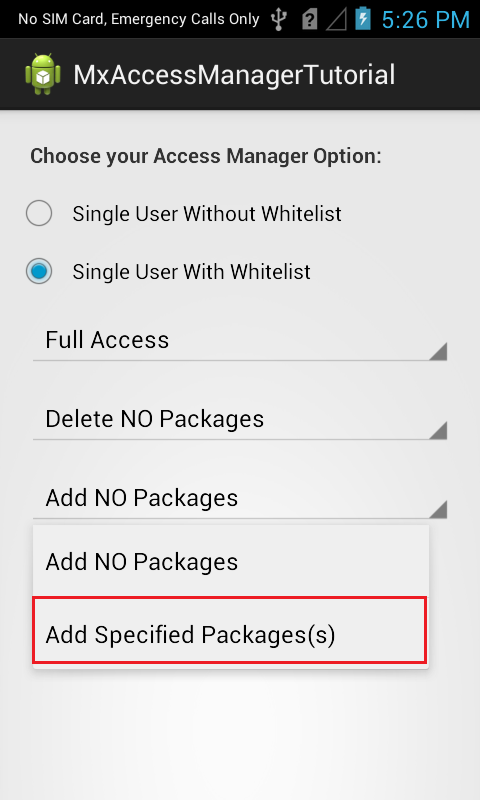Tap the MxAccessManagerTutorial title

(x=234, y=75)
